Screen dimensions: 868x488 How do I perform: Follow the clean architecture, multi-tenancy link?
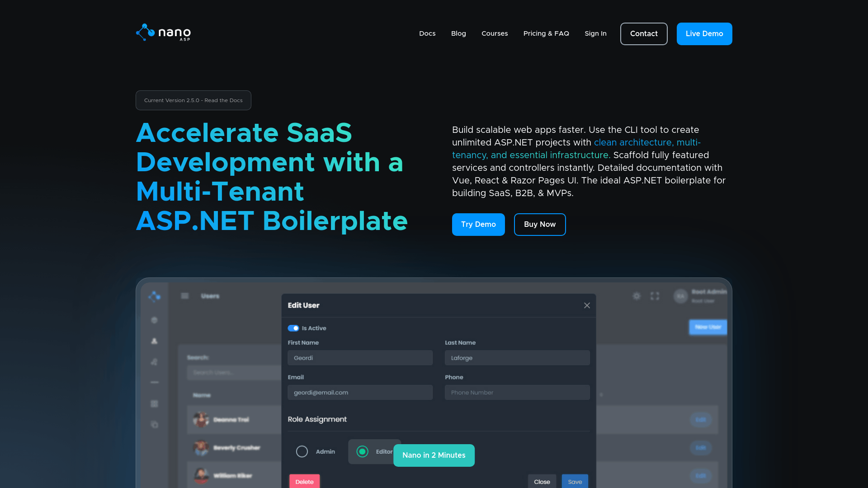(x=576, y=149)
